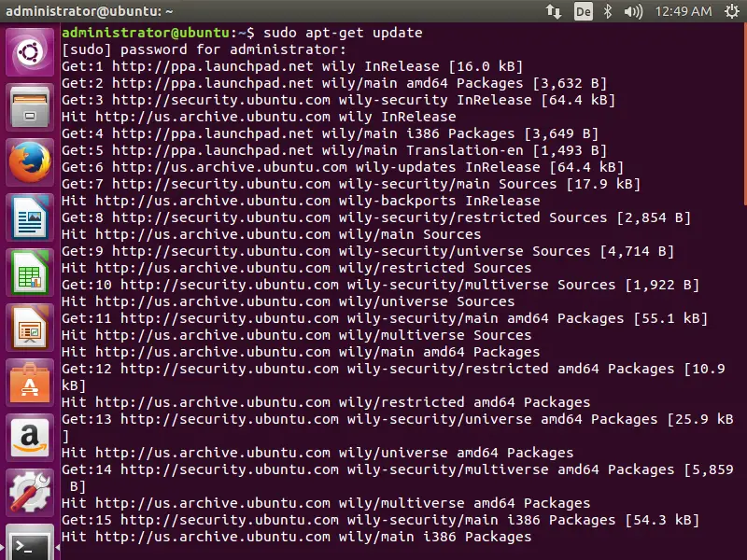Click the Get:12 wily-security/restricted amd64 line
This screenshot has height=560, width=747.
[393, 377]
